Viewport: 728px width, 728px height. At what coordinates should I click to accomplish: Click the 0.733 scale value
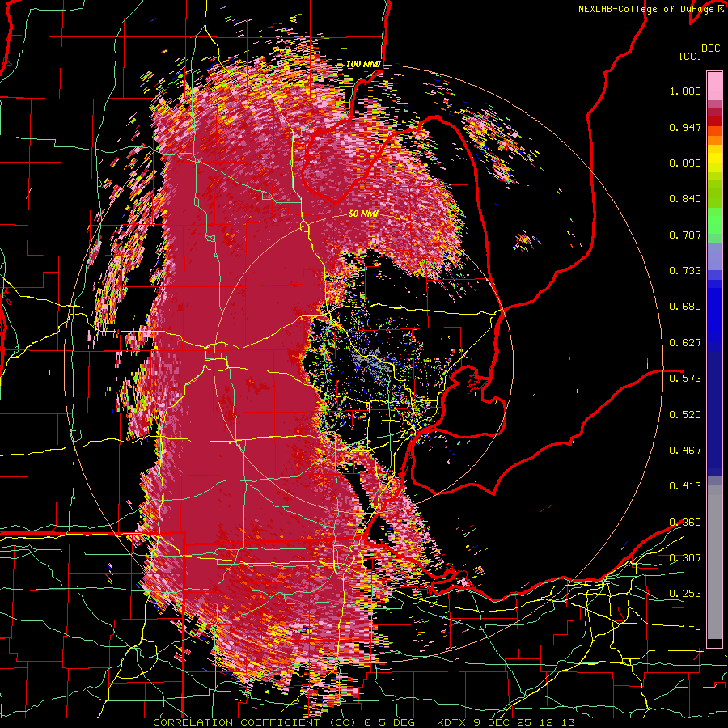click(685, 271)
